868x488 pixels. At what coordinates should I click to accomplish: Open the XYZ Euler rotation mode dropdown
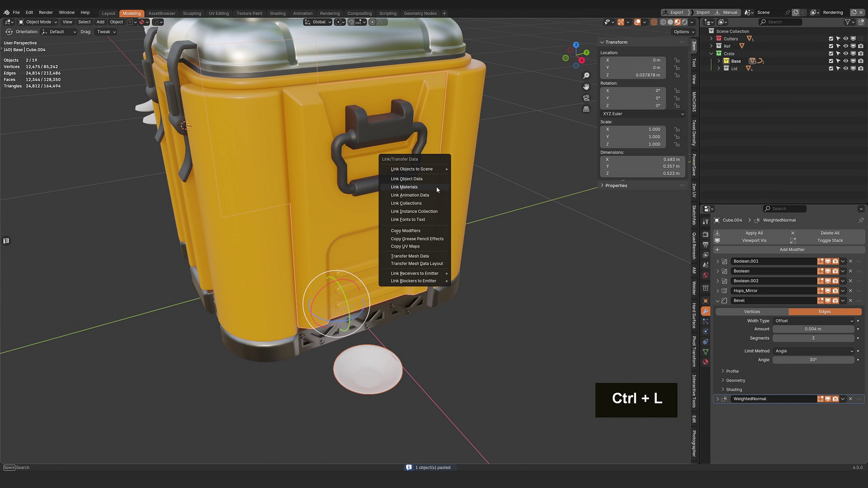(x=643, y=114)
